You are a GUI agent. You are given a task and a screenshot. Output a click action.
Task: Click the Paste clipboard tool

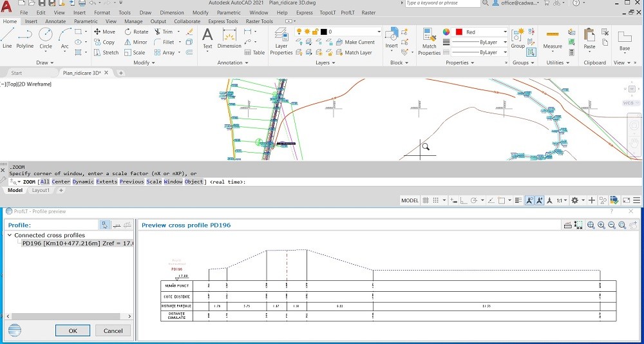pos(589,38)
